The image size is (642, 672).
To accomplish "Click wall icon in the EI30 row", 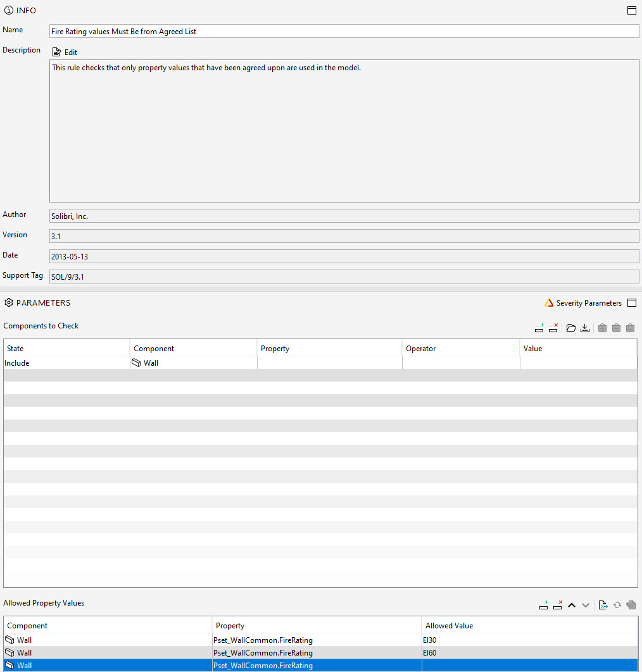I will pyautogui.click(x=9, y=640).
